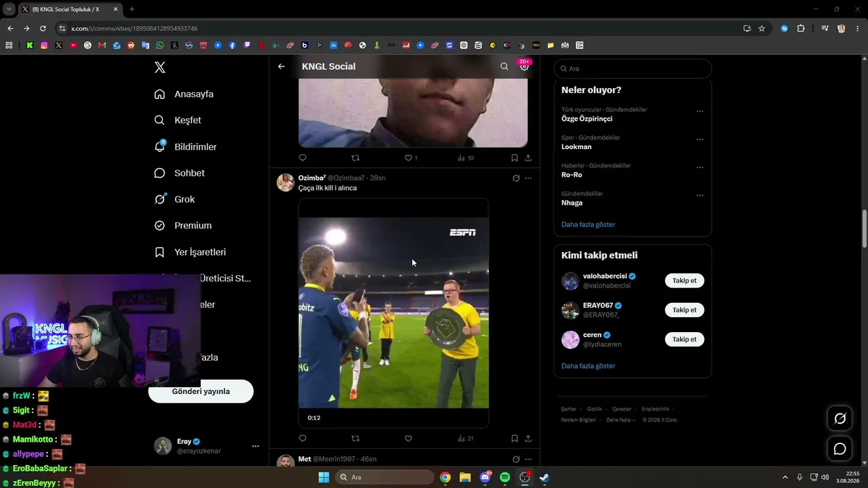Show hidden system tray icons
Screen dimensions: 868x488
click(x=785, y=477)
